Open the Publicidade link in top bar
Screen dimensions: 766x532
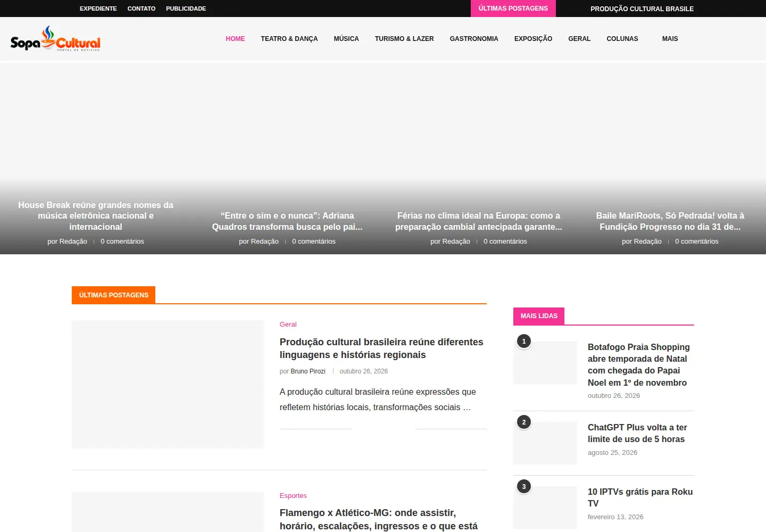pos(186,9)
